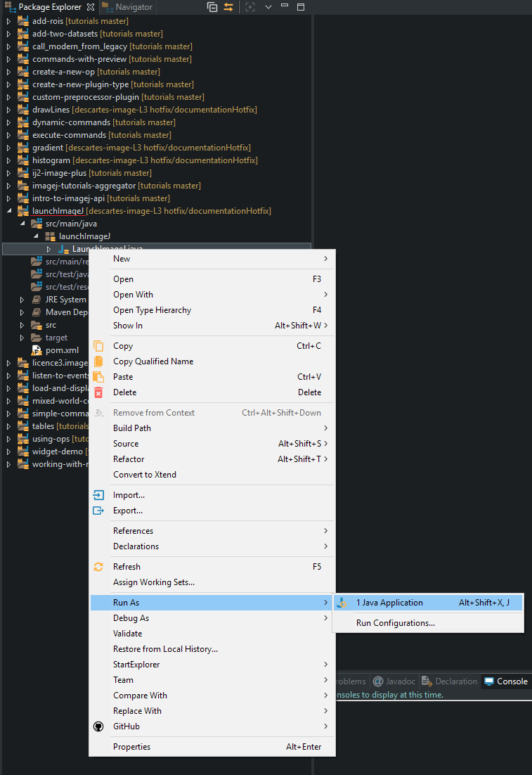This screenshot has height=775, width=532.
Task: Choose Assign Working Sets...
Action: pos(213,582)
